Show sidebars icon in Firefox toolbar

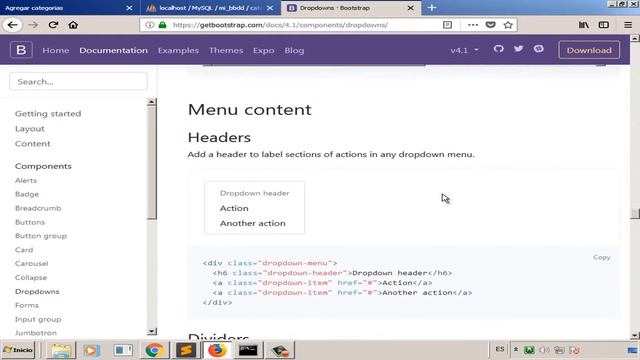(604, 25)
